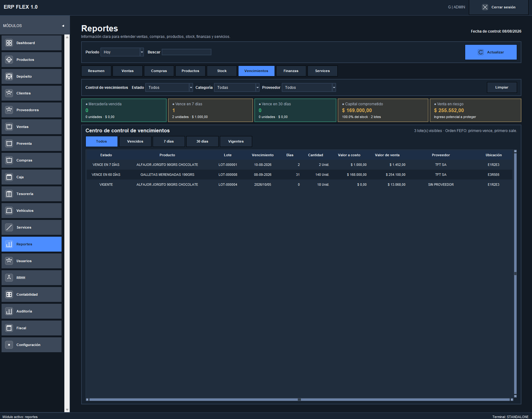Open the Depósito box icon

click(x=9, y=76)
